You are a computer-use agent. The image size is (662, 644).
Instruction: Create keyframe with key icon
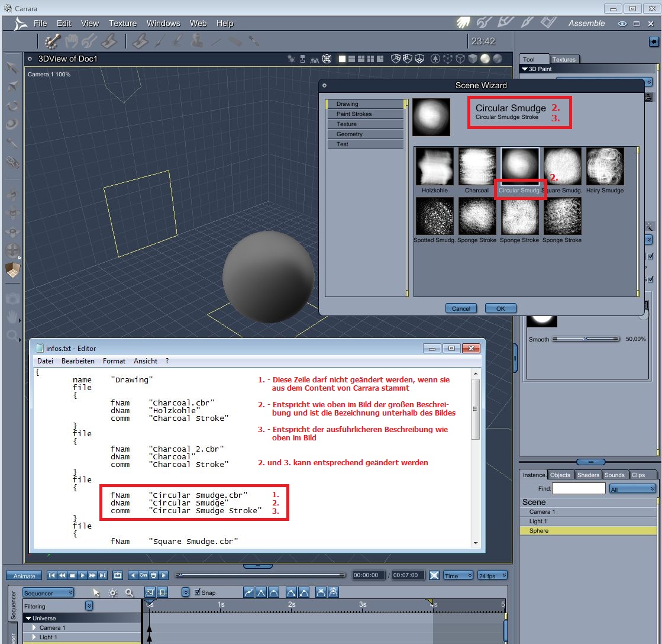click(144, 575)
